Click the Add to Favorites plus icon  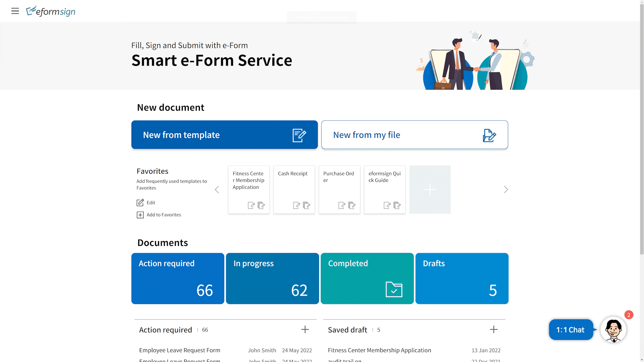140,215
